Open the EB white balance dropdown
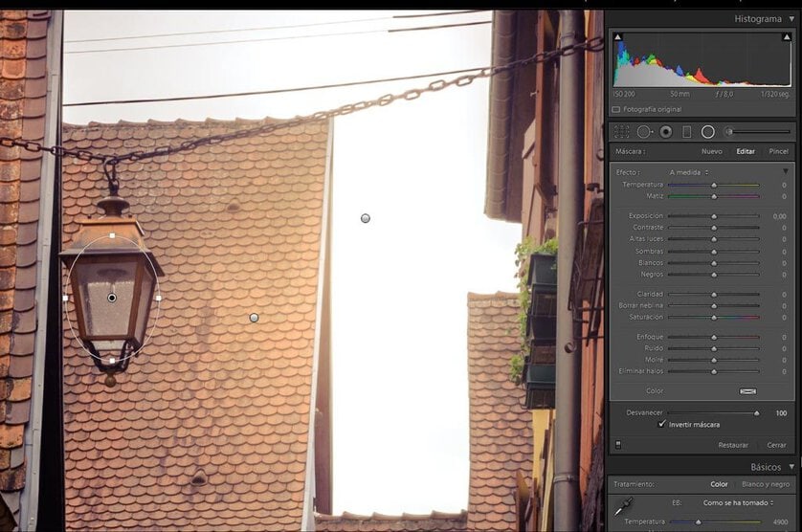Screen dimensions: 802x532 (738, 503)
